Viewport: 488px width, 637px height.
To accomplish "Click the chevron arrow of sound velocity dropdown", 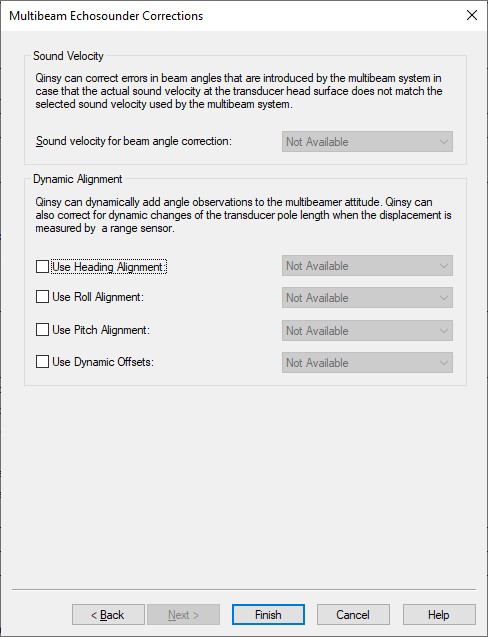I will coord(444,142).
